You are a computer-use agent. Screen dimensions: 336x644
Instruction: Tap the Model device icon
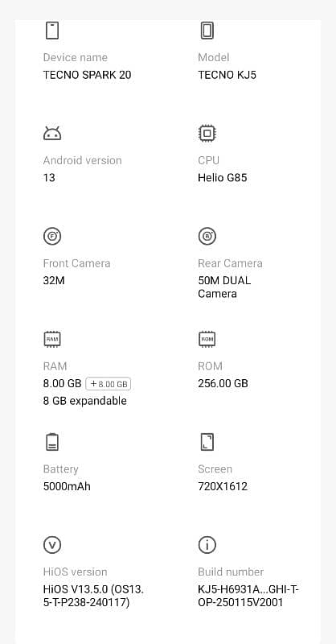(207, 31)
